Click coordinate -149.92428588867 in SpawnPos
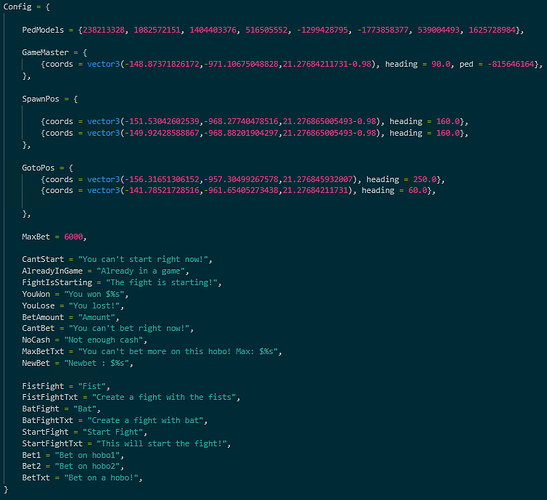 pyautogui.click(x=162, y=133)
